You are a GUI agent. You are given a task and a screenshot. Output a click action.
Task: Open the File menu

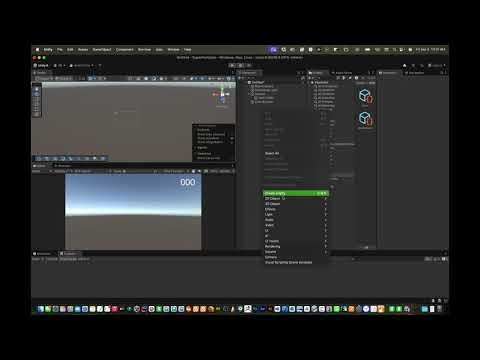(x=60, y=50)
